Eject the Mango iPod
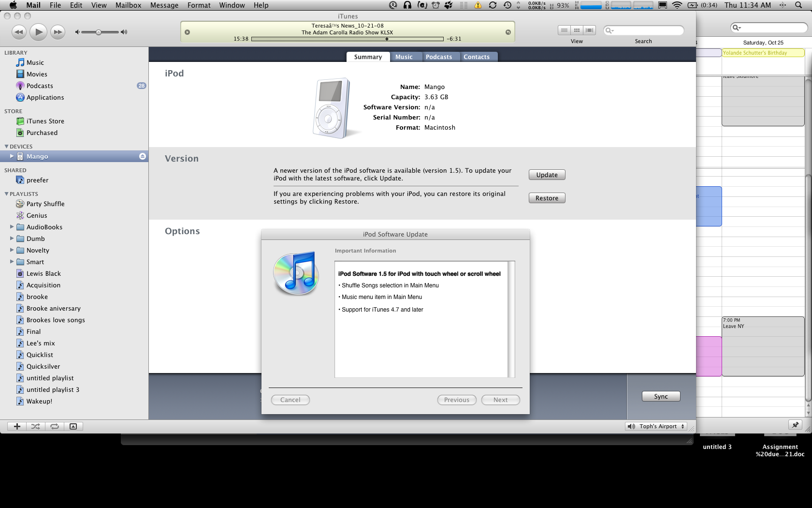This screenshot has width=812, height=508. pyautogui.click(x=143, y=156)
